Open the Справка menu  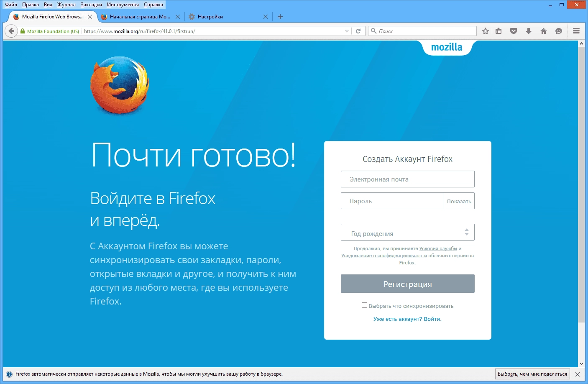[x=153, y=5]
